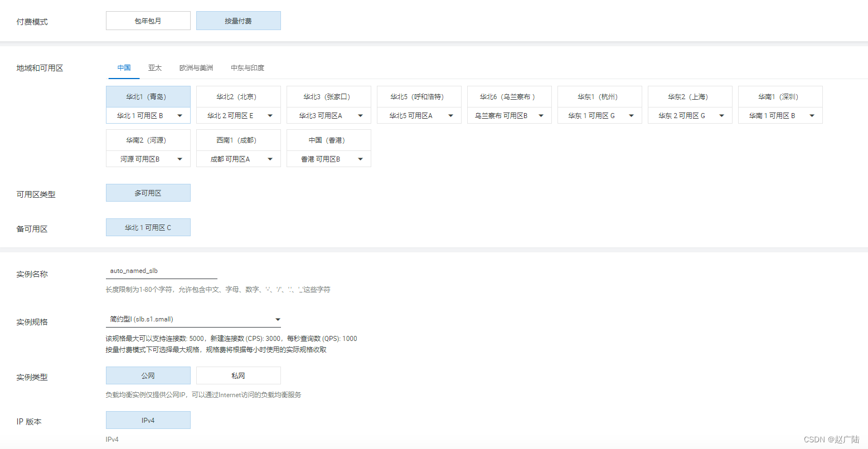Select the IPv4 IP version option

(148, 419)
